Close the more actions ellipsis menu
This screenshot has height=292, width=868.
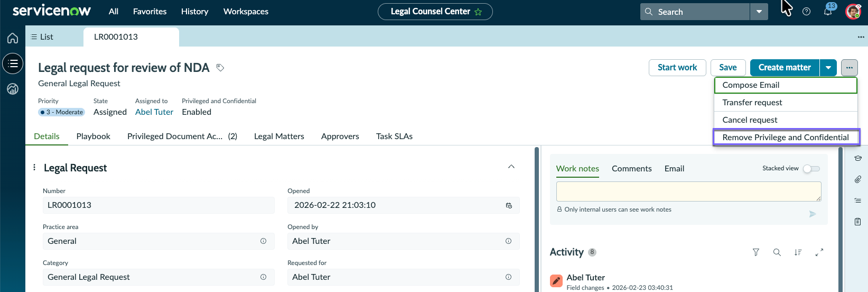(x=850, y=68)
